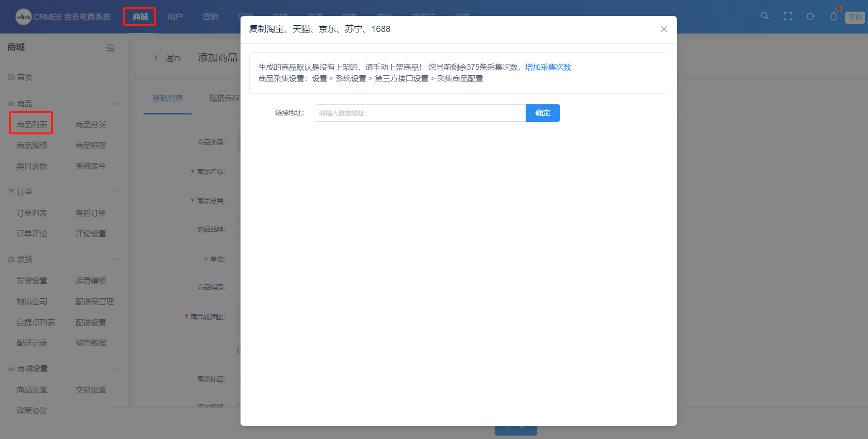Collapse the 商城设置 sidebar group
868x439 pixels.
coord(115,368)
